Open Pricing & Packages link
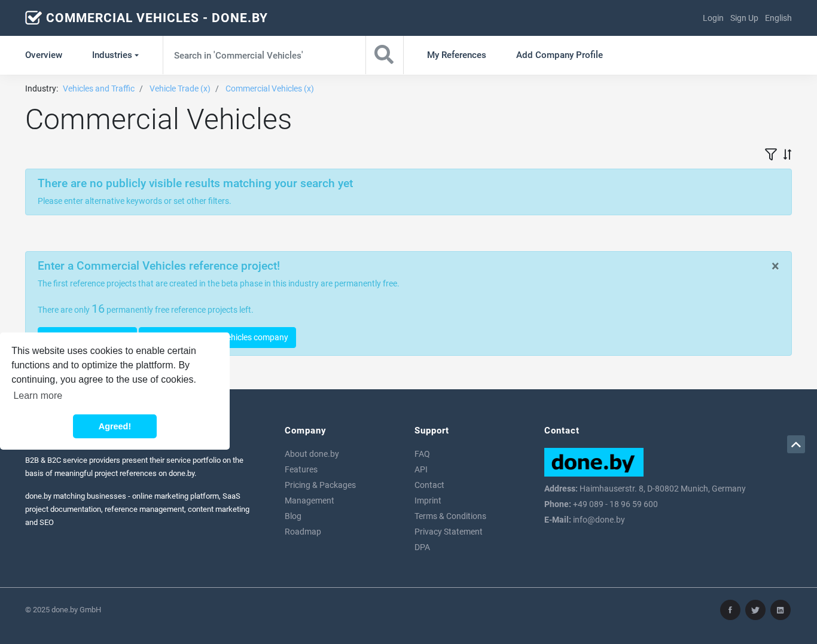This screenshot has height=644, width=817. coord(320,485)
